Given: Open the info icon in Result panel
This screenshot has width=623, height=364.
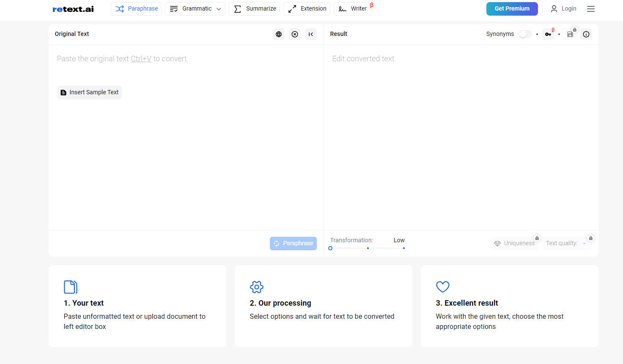Looking at the screenshot, I should click(586, 34).
